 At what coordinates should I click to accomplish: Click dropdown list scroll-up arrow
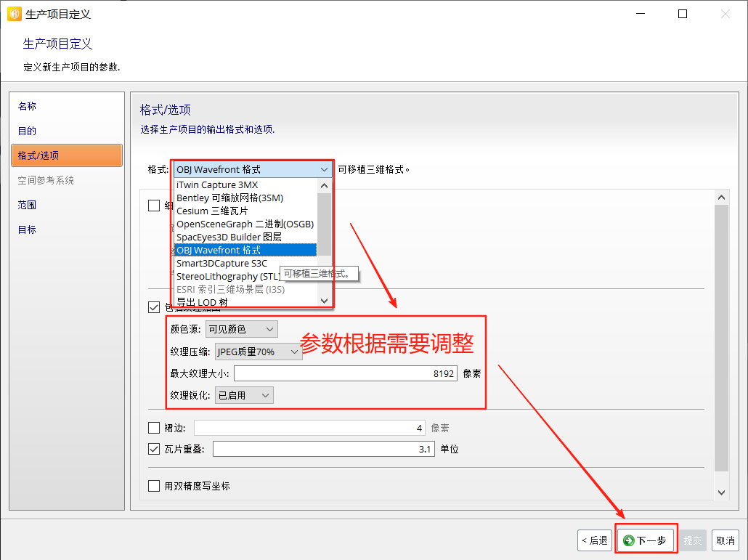tap(324, 184)
